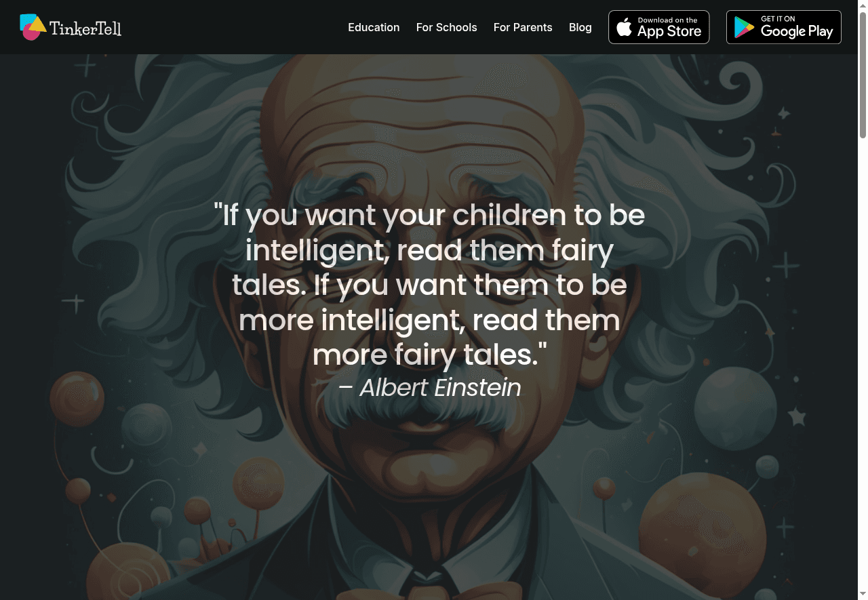Visit the Blog link in header
The height and width of the screenshot is (600, 868).
580,27
